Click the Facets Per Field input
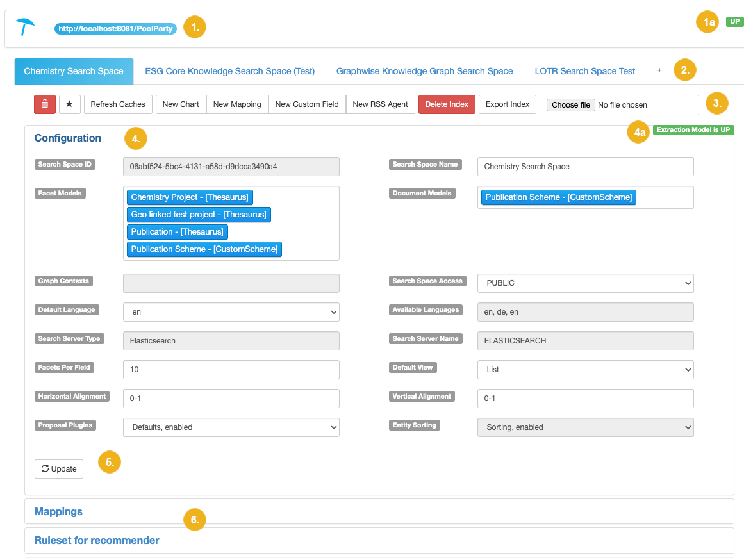Viewport: 744px width, 560px height. 231,370
